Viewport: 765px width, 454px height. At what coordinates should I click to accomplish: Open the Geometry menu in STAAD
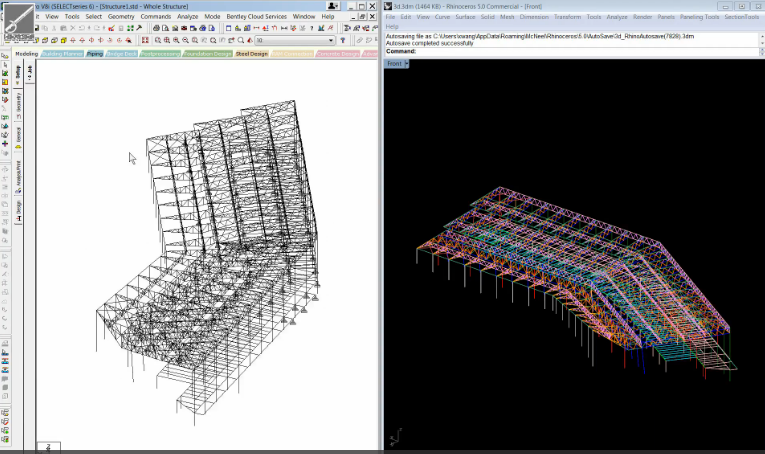[x=120, y=17]
